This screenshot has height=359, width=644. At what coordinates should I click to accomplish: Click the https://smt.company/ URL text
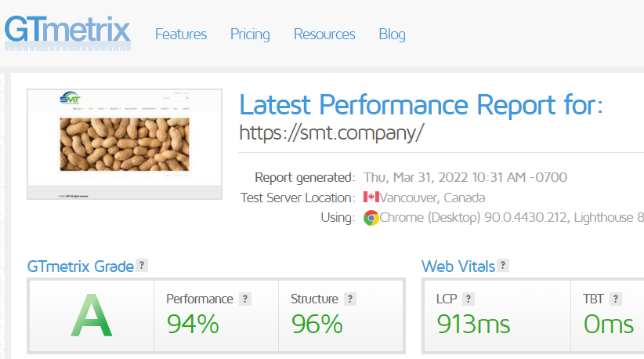click(x=331, y=133)
